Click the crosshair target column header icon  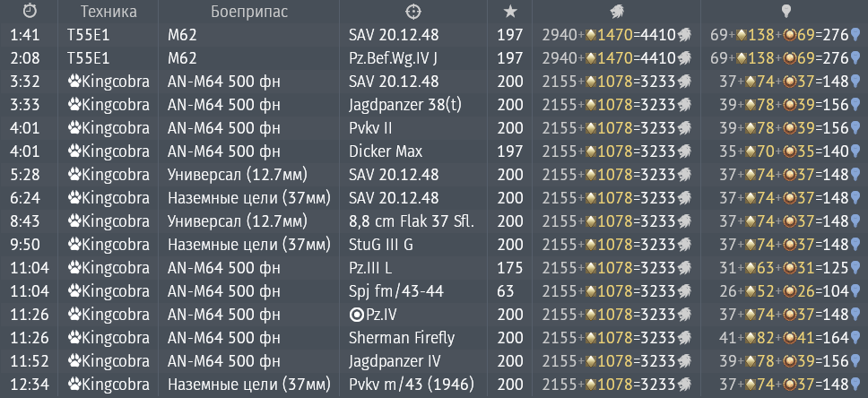(x=413, y=11)
